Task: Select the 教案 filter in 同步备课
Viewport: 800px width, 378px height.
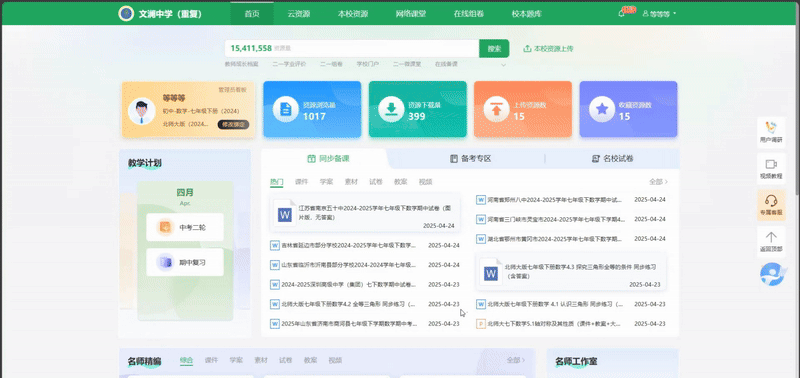Action: click(x=401, y=182)
